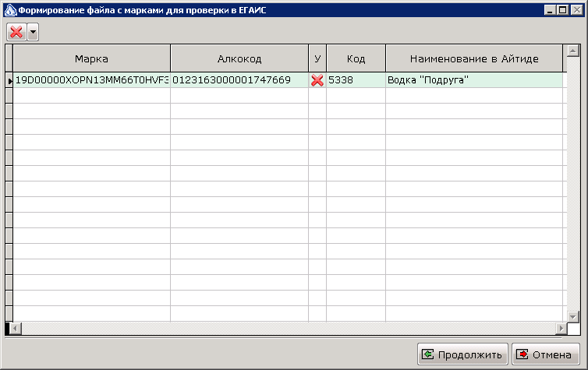Click the Наименование в Айтиде column header

(x=474, y=58)
